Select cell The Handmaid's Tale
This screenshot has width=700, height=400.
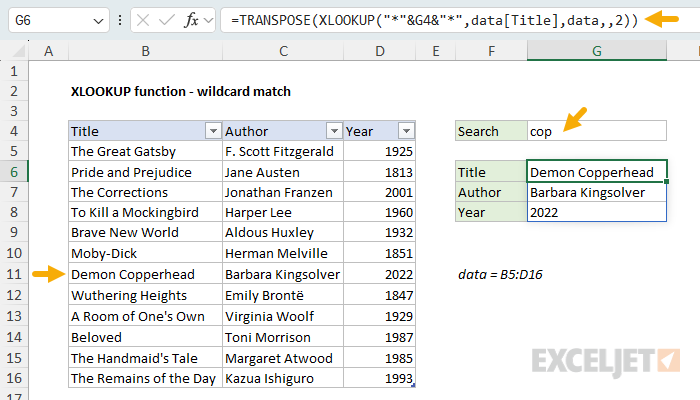coord(146,358)
